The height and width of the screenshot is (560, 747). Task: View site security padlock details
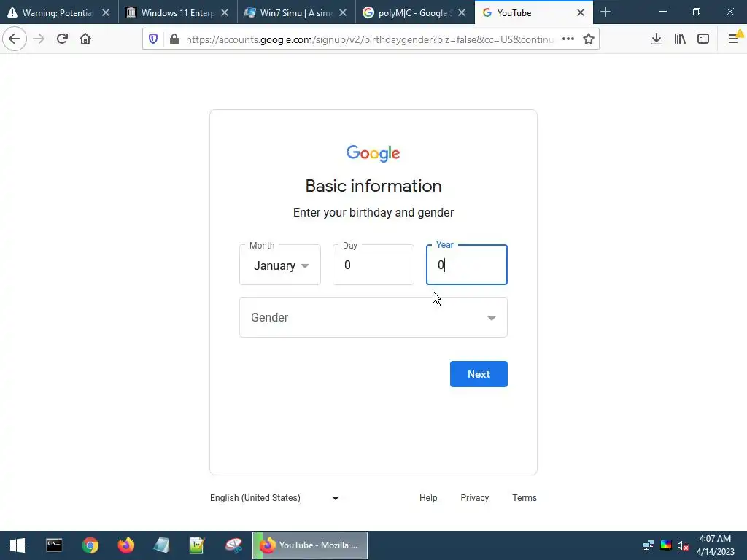pyautogui.click(x=174, y=39)
